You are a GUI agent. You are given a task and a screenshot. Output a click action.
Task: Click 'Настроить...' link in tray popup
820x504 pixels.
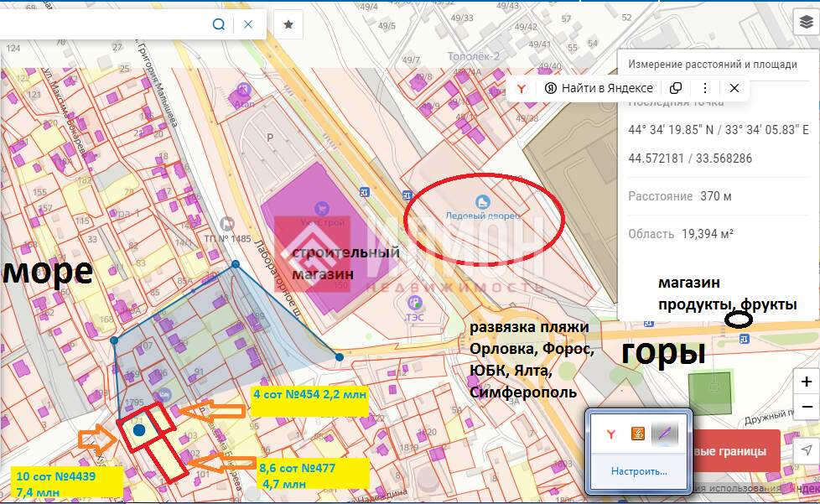tap(638, 471)
